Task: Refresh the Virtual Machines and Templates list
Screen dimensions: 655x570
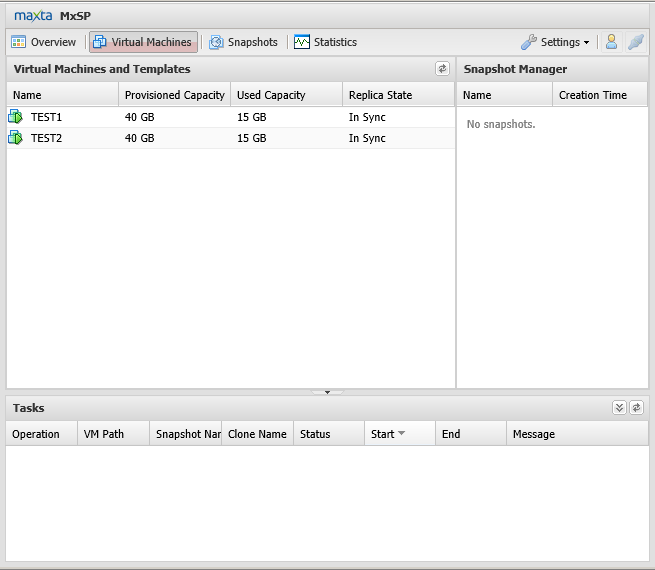Action: tap(442, 68)
